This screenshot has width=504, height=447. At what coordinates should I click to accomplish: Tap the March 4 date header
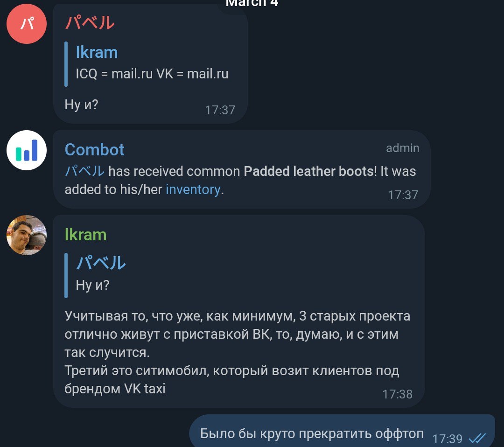(252, 3)
